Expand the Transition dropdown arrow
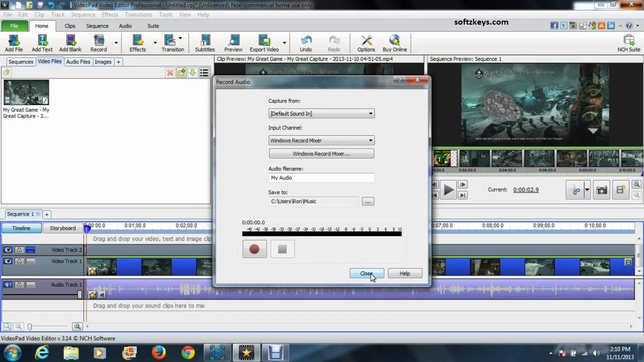The width and height of the screenshot is (644, 362). (x=180, y=38)
